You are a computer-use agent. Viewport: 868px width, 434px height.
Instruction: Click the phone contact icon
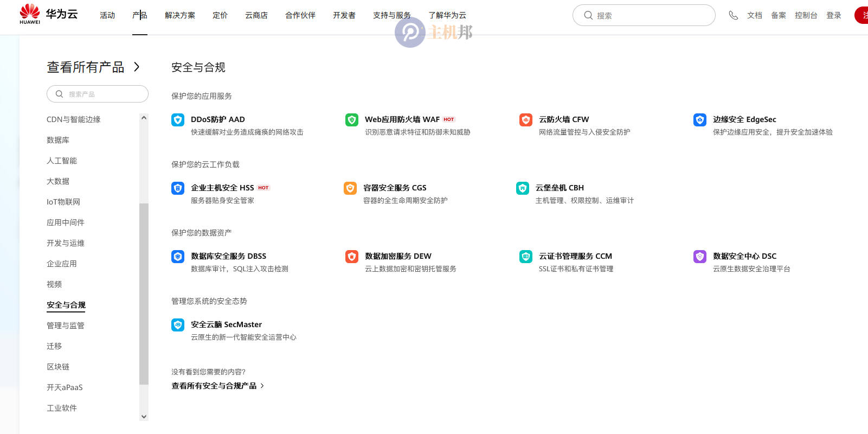click(734, 15)
